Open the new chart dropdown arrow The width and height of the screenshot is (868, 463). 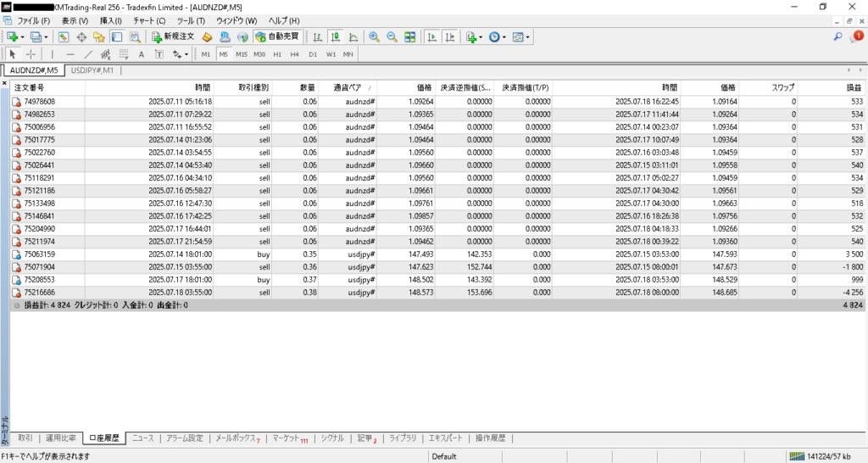tap(23, 37)
